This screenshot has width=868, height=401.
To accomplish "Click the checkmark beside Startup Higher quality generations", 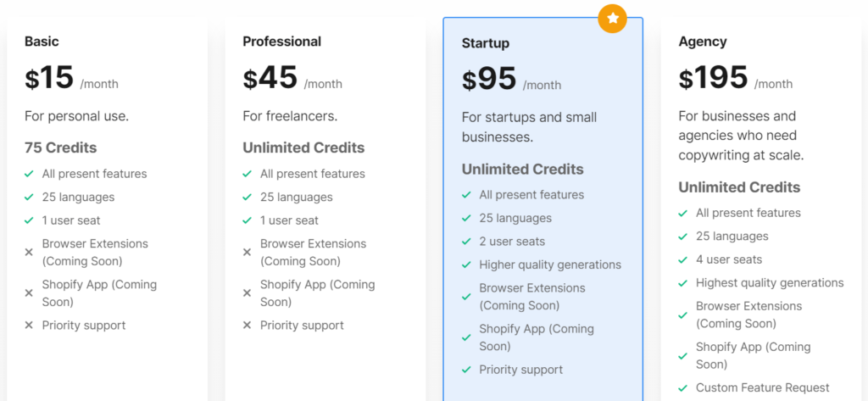I will pyautogui.click(x=466, y=265).
